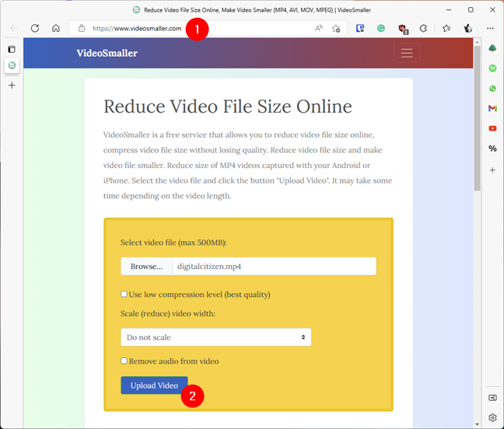
Task: Click the scrollbar up arrow
Action: point(477,42)
